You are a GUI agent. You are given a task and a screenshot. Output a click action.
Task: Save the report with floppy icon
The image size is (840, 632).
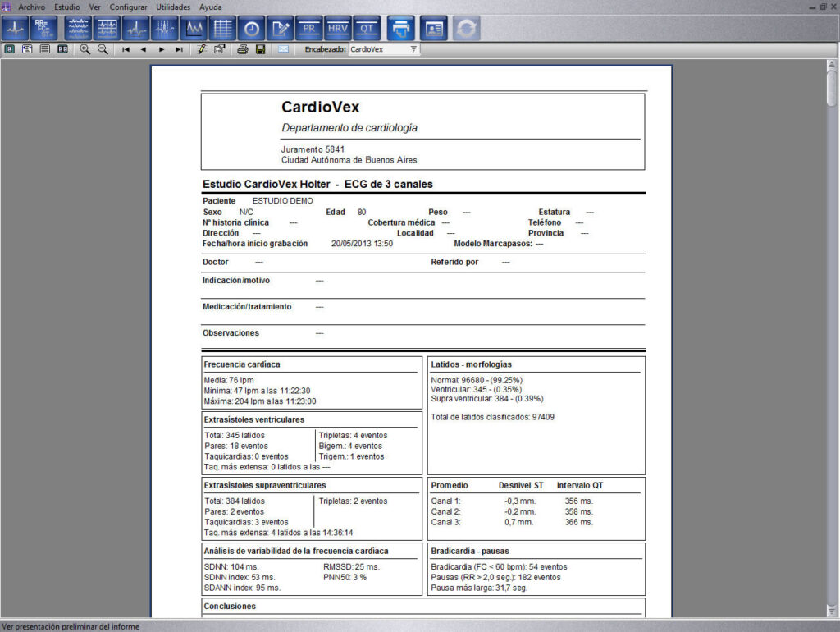[260, 49]
